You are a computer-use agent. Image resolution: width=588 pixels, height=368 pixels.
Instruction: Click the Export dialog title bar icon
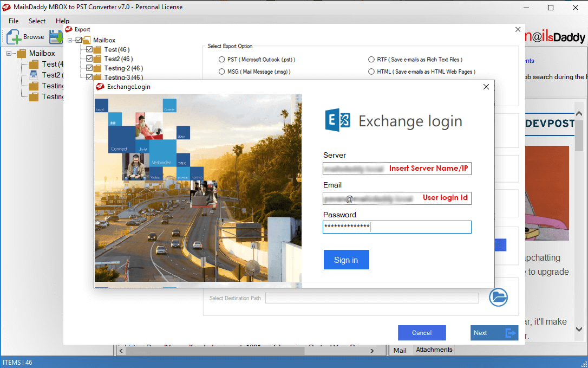pyautogui.click(x=68, y=29)
